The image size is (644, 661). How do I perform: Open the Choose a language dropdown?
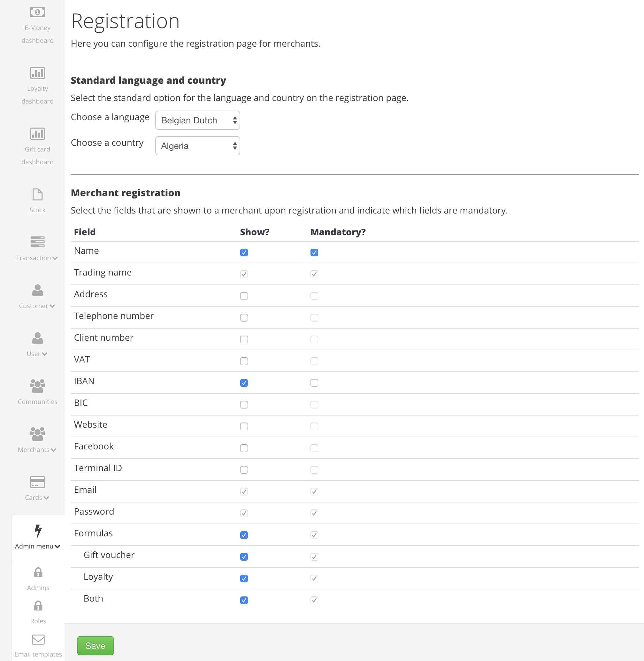[197, 120]
